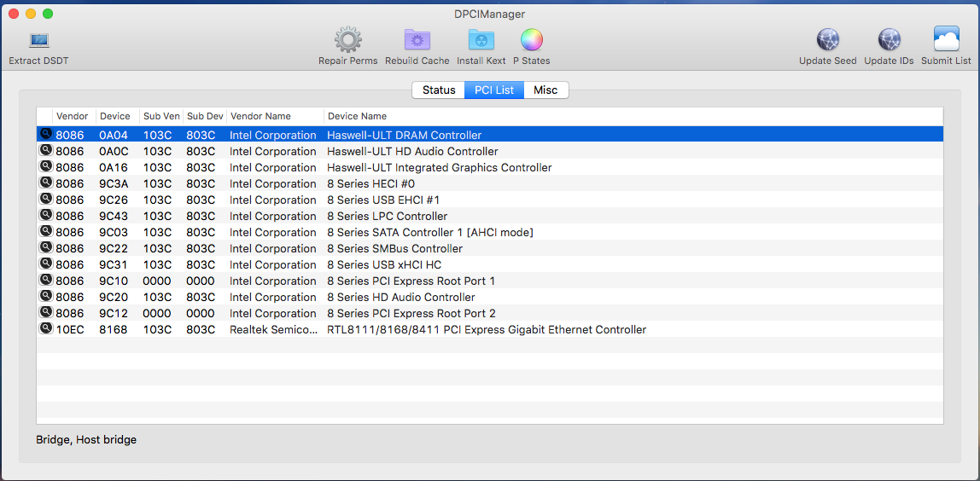The image size is (980, 481).
Task: Select the PCI List tab
Action: coord(493,90)
